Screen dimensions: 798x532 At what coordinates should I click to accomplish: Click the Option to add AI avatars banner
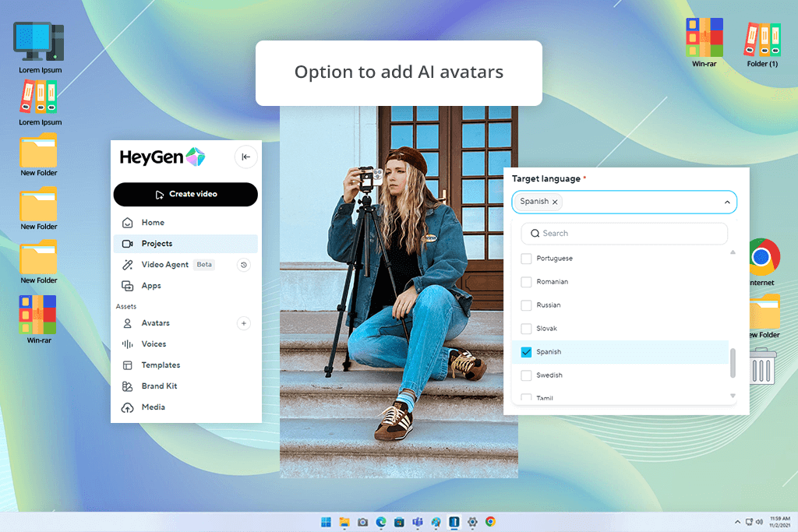399,72
